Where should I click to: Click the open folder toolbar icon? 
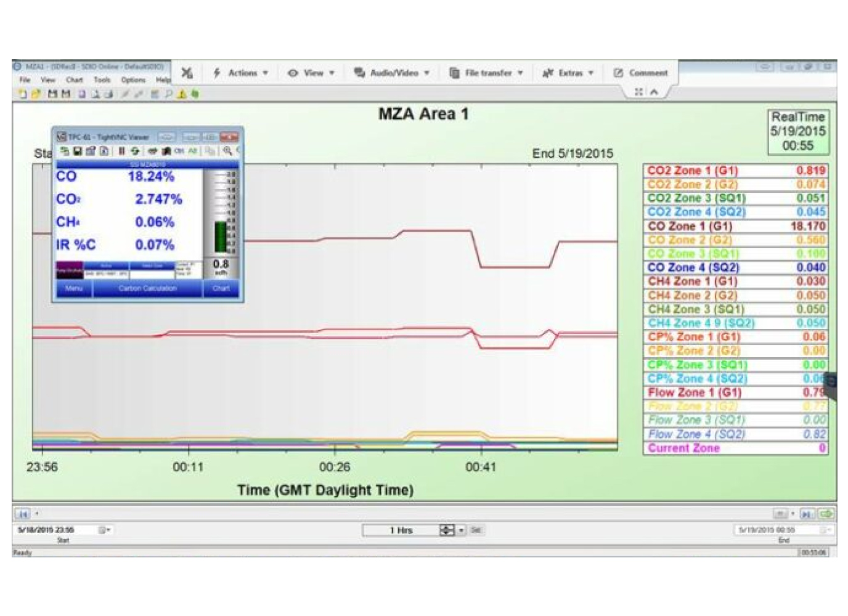pyautogui.click(x=35, y=94)
